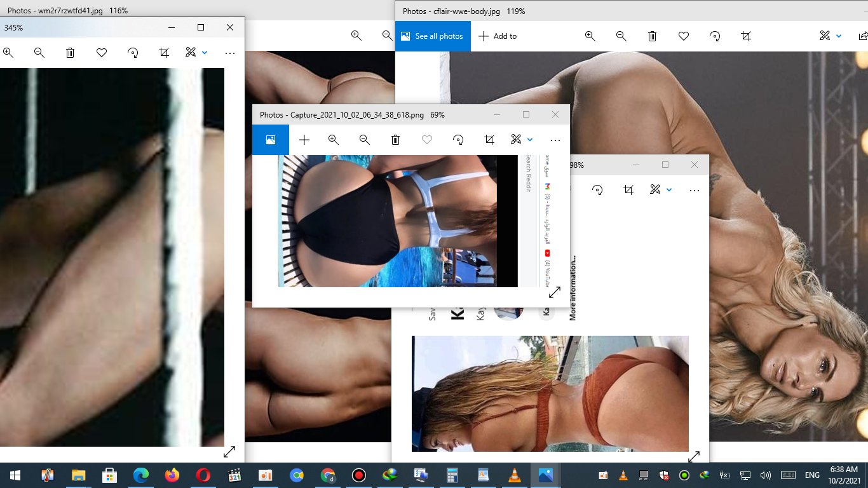Favorite the cflair-wwe-body photo with heart

[684, 36]
